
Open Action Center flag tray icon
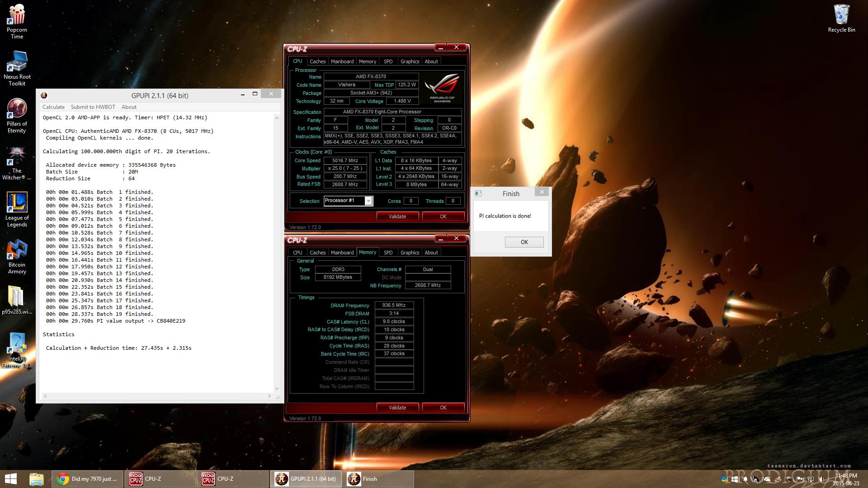point(800,479)
